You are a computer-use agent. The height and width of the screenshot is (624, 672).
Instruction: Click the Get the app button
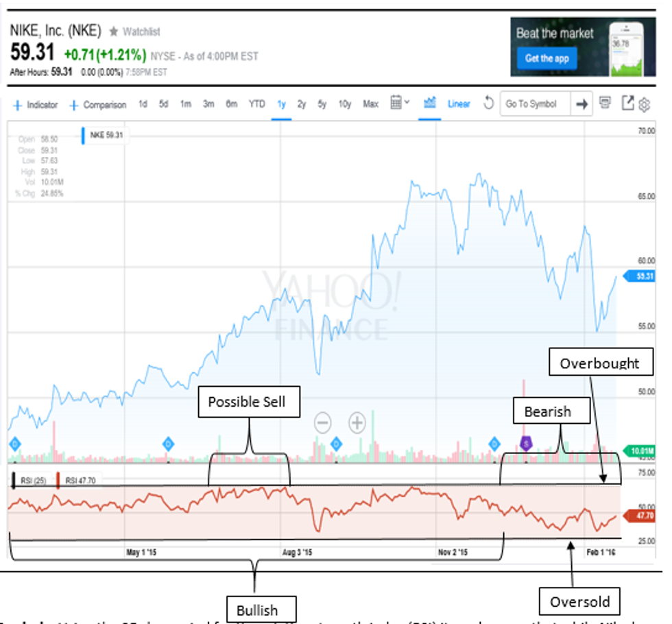pyautogui.click(x=547, y=58)
